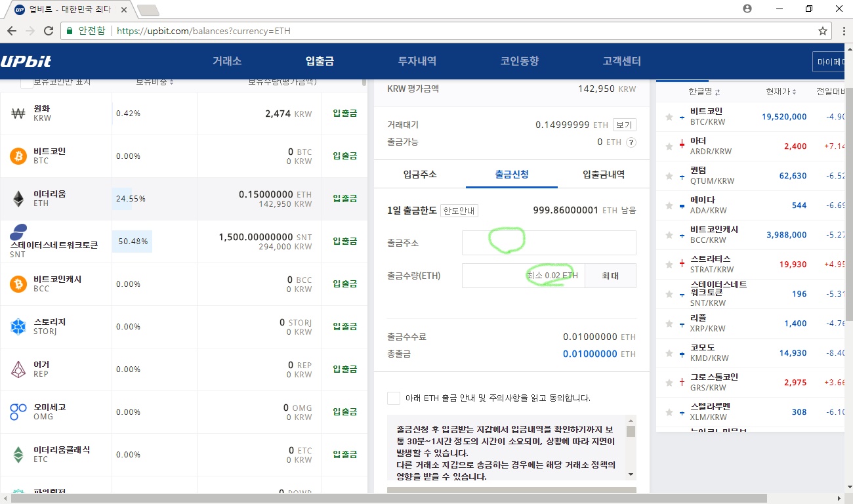Open the 거래소 menu
This screenshot has width=853, height=504.
[227, 61]
